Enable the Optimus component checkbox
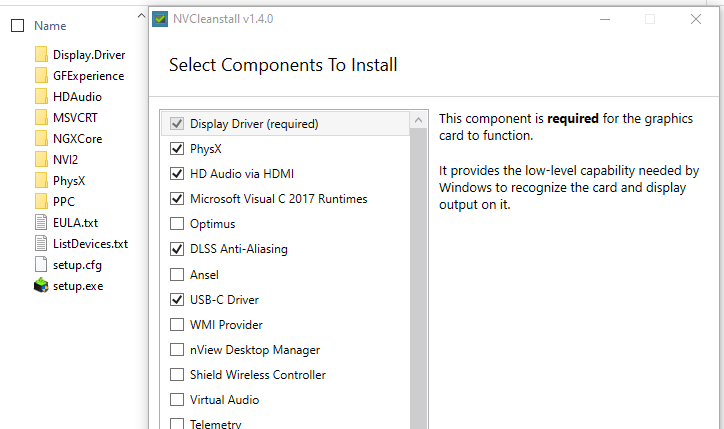 click(x=177, y=224)
